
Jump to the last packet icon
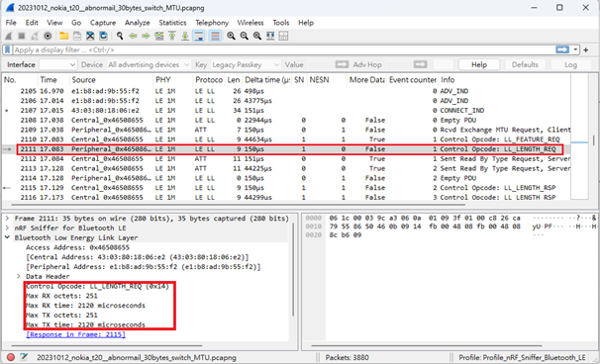185,36
